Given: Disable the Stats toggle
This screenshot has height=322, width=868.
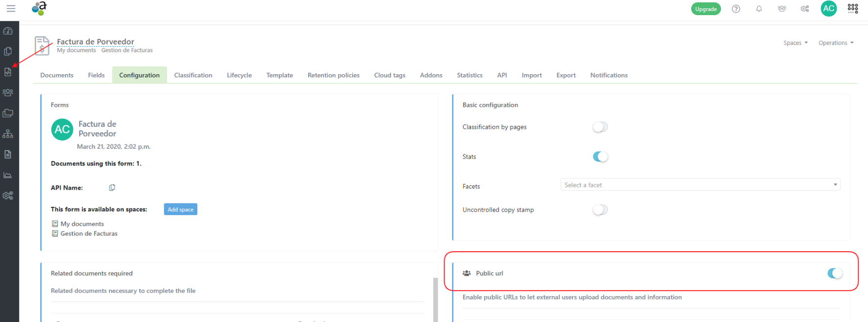Looking at the screenshot, I should pos(600,157).
